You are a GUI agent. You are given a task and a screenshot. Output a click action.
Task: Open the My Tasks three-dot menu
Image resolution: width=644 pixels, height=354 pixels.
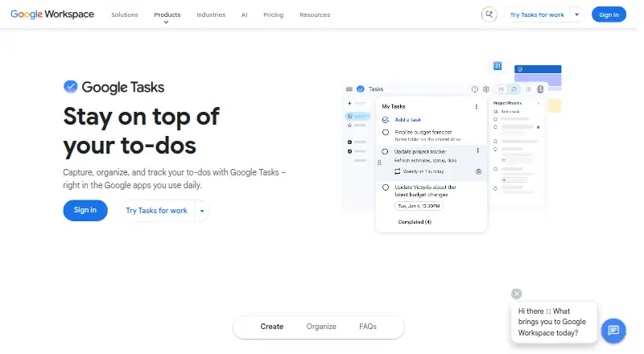point(477,106)
